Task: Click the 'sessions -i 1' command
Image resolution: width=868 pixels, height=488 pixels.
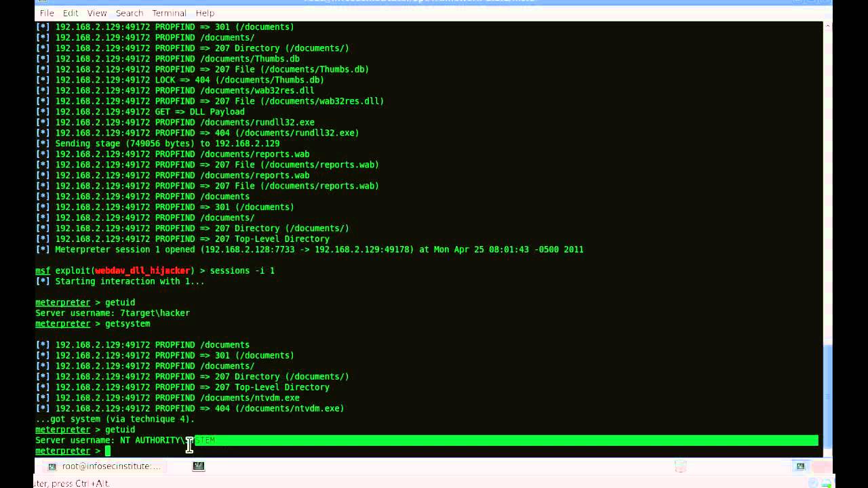Action: [x=242, y=270]
